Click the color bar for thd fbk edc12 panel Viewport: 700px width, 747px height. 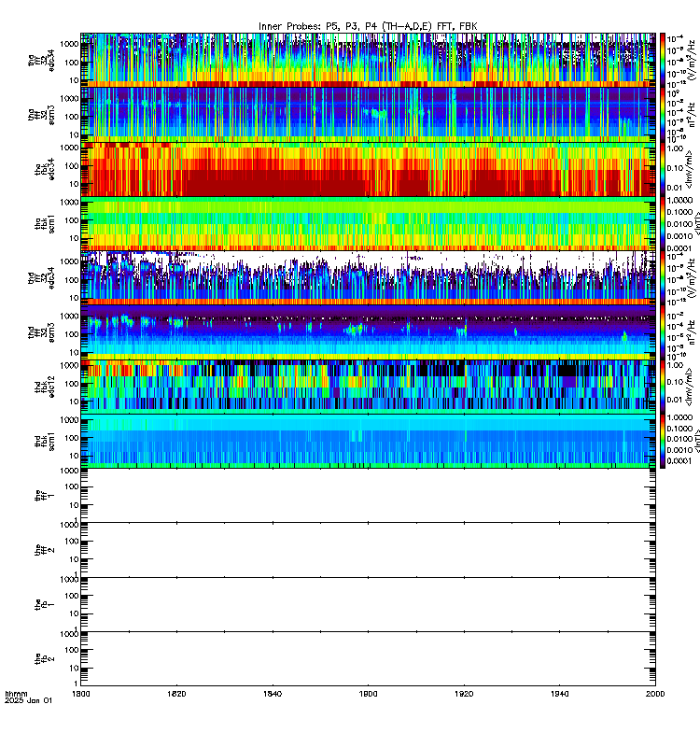[663, 387]
